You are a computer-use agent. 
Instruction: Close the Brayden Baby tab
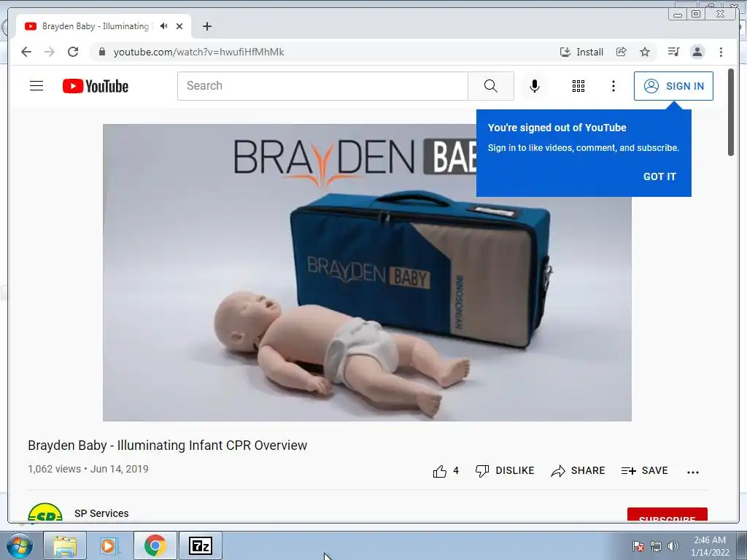tap(179, 26)
